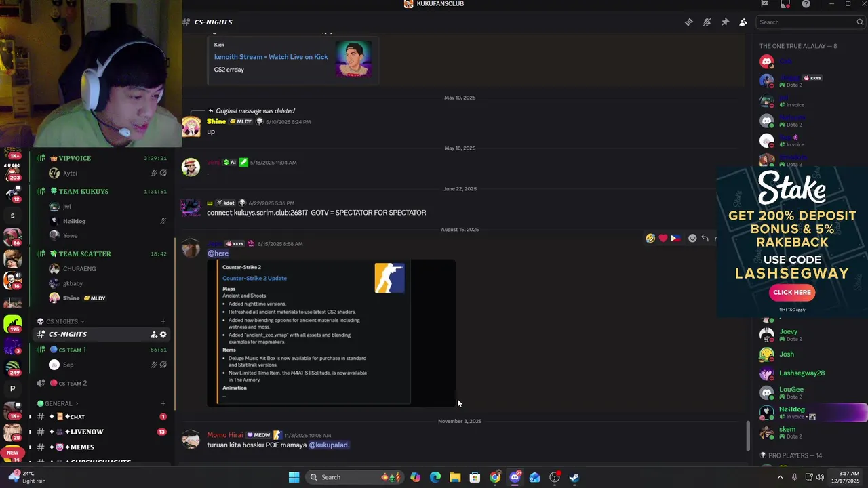Open the add reaction emoji picker
The height and width of the screenshot is (488, 868).
pos(692,238)
